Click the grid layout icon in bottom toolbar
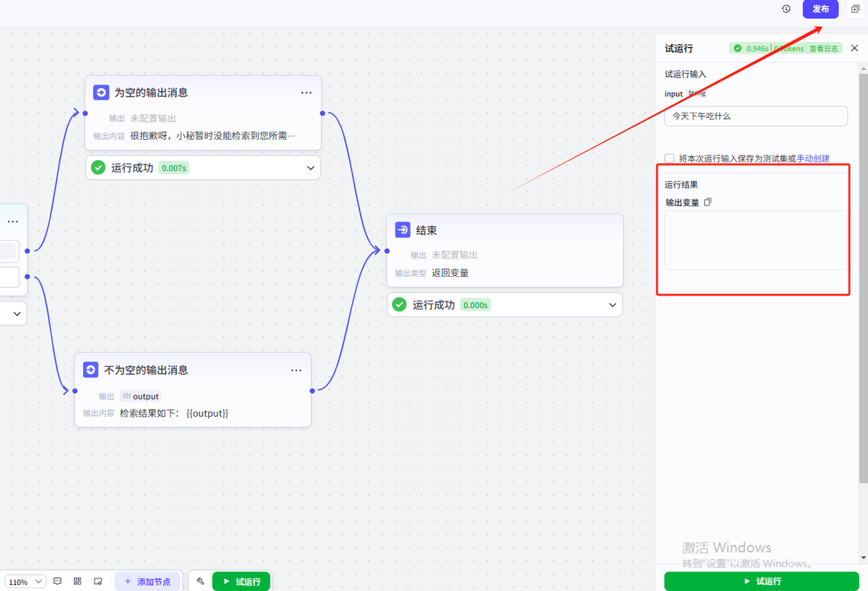Viewport: 868px width, 591px height. (77, 582)
